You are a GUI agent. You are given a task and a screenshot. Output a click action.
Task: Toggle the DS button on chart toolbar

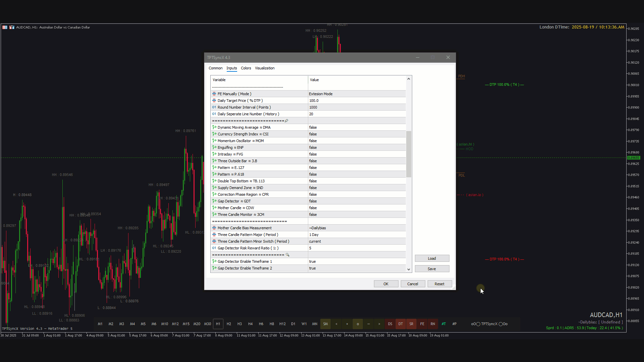[x=390, y=324]
